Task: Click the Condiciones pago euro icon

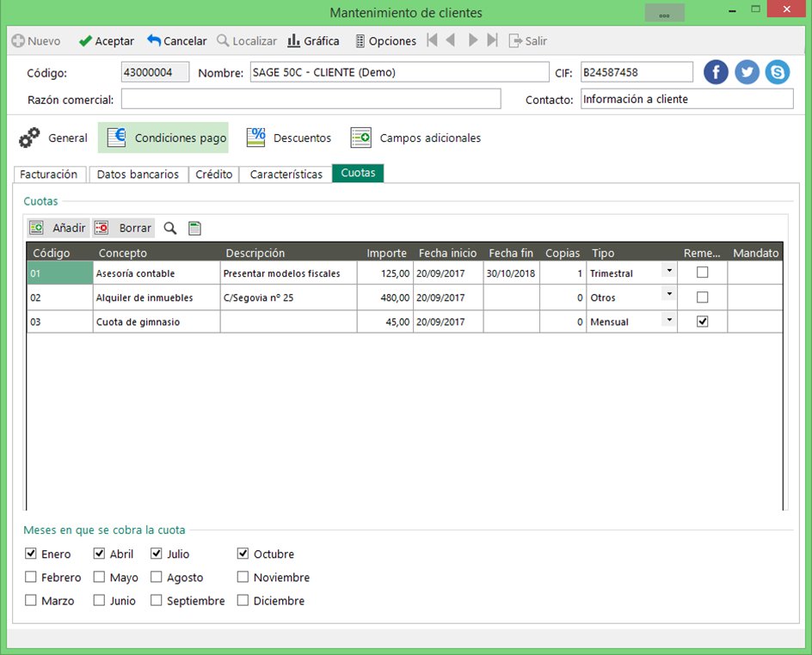Action: click(x=116, y=138)
